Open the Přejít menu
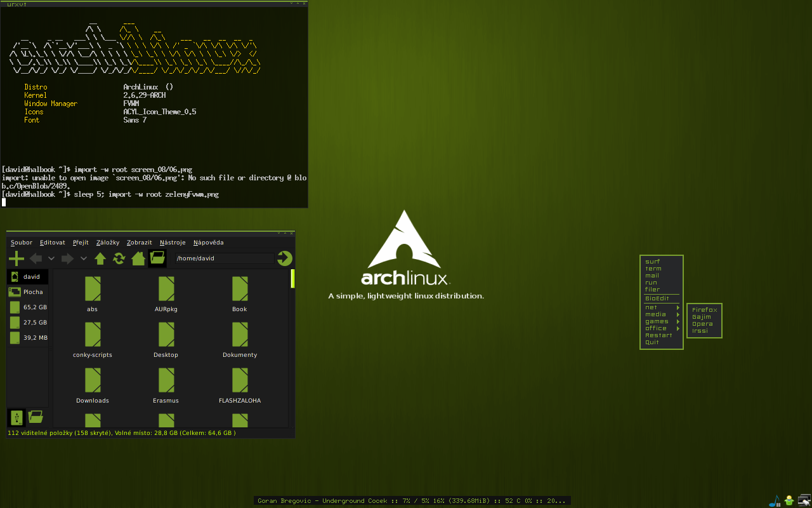The width and height of the screenshot is (812, 508). [81, 243]
